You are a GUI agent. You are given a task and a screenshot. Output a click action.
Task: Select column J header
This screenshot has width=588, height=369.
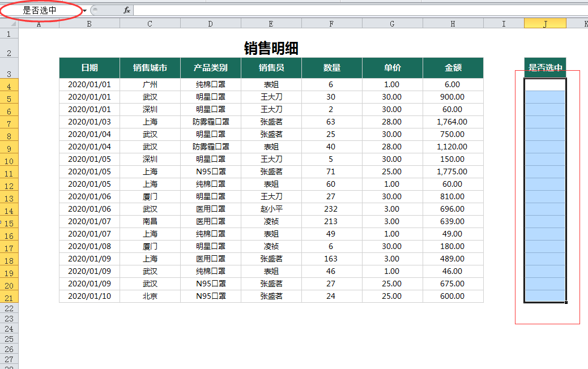point(545,23)
